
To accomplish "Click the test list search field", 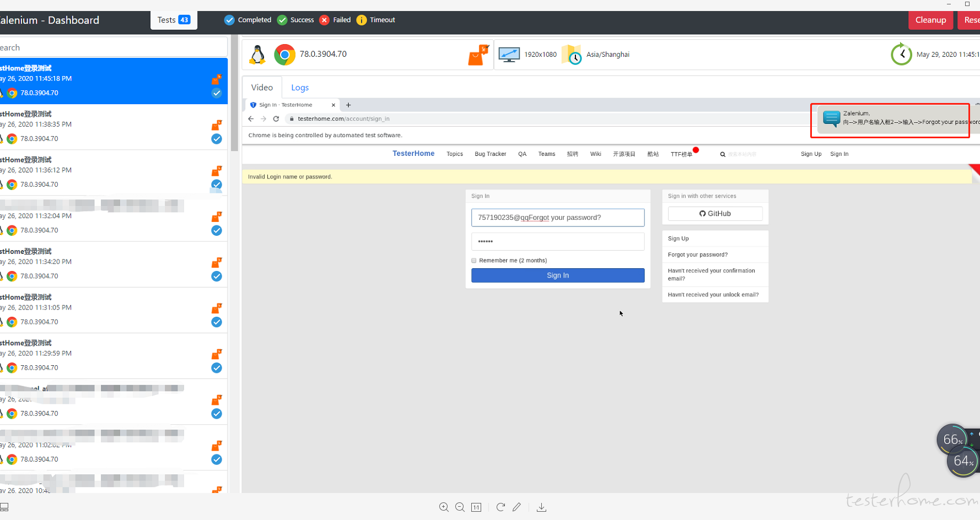I will pos(113,47).
